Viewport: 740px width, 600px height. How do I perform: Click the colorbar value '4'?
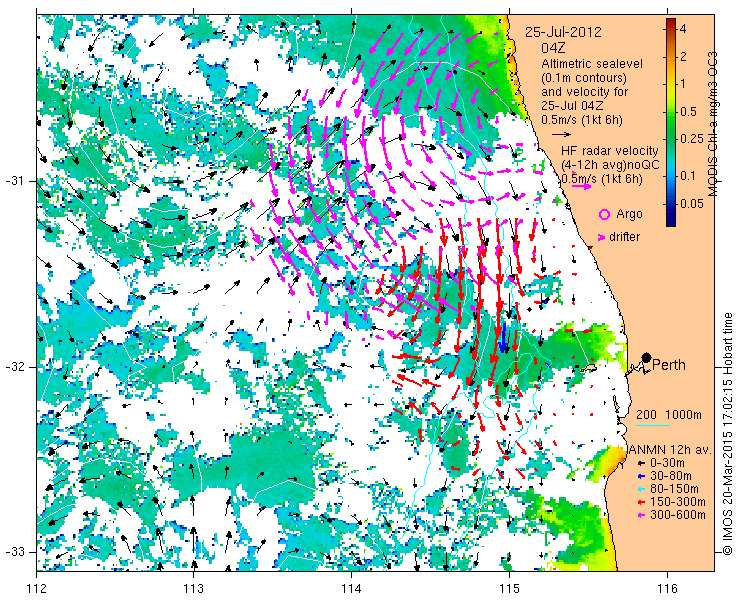click(x=682, y=29)
